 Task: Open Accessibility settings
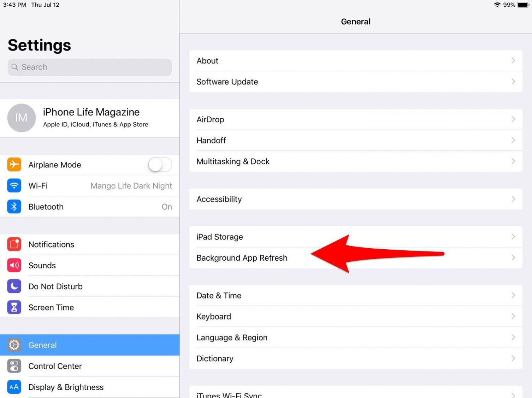[x=356, y=199]
